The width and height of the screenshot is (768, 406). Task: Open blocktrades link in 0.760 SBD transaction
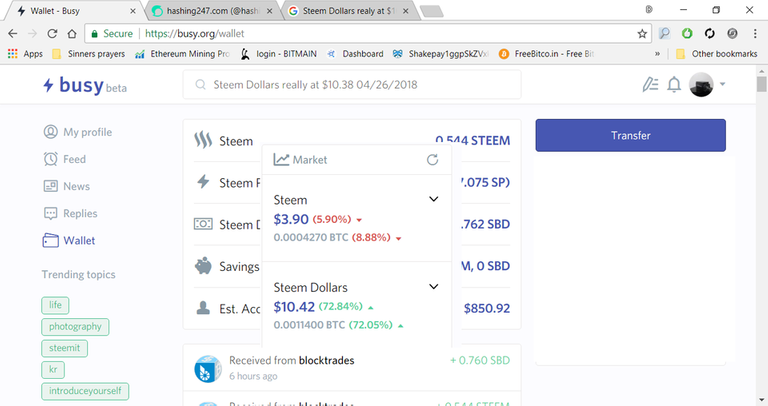point(326,360)
